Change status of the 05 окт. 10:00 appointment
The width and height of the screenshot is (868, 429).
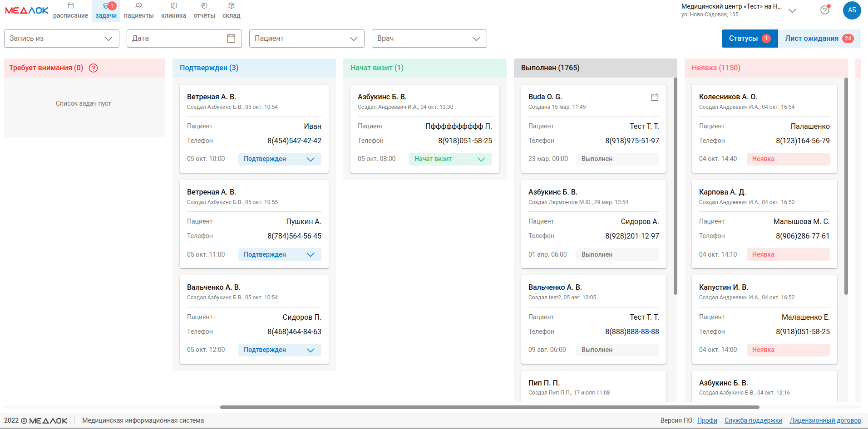click(x=280, y=159)
